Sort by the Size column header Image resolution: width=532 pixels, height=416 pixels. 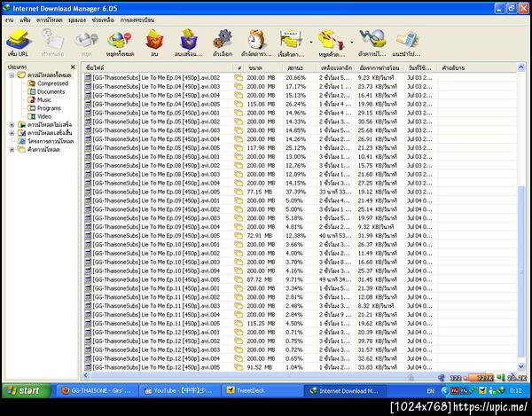tap(263, 68)
